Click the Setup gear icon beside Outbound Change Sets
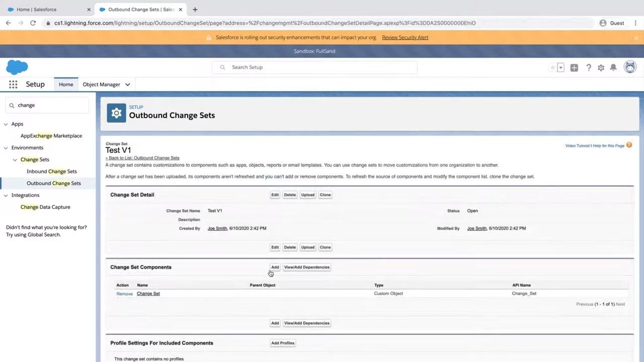 pyautogui.click(x=116, y=113)
